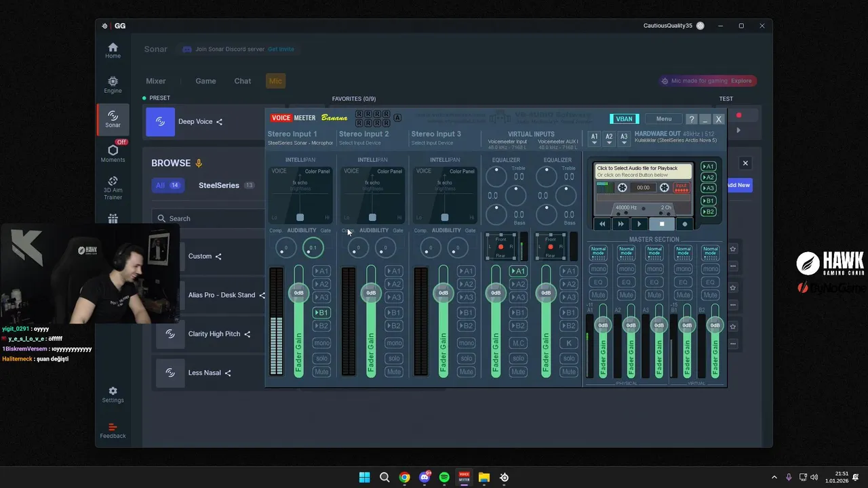Toggle cassette playback to A1 bus

(708, 167)
